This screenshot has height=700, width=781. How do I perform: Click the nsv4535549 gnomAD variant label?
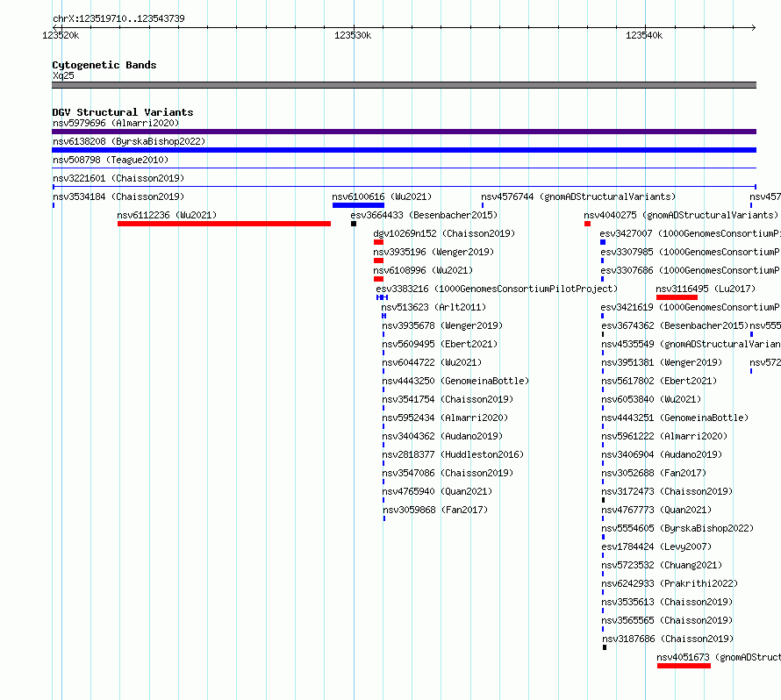pos(691,344)
